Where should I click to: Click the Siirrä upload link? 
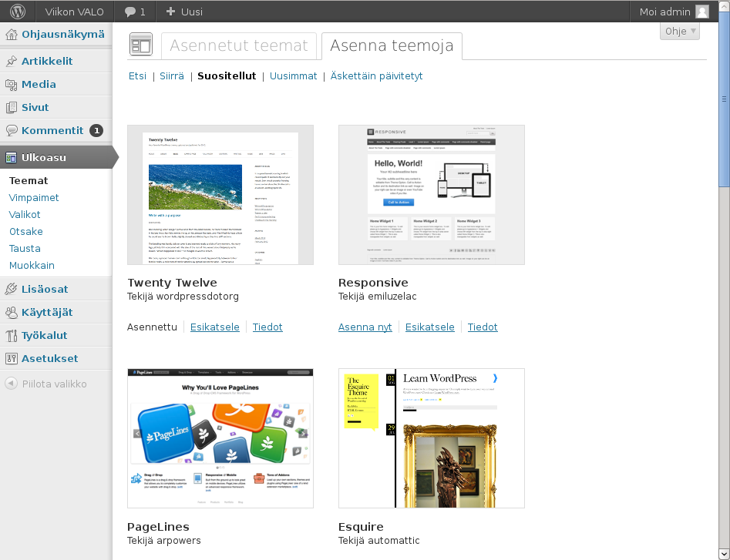(172, 75)
